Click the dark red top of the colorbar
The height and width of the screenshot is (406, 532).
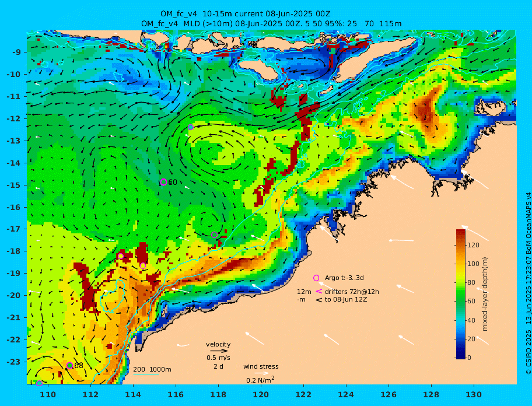click(x=461, y=232)
